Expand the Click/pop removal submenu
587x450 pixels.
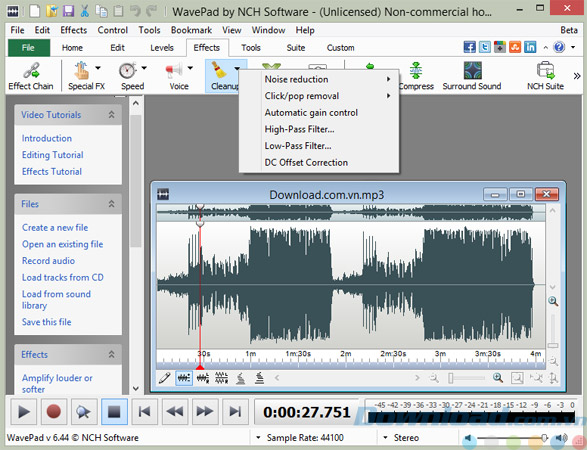(x=319, y=96)
